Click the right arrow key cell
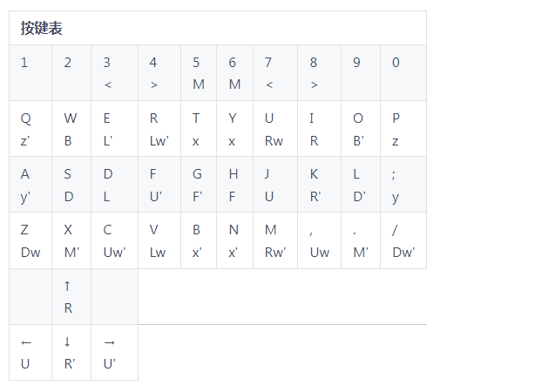Image resolution: width=535 pixels, height=392 pixels. [115, 353]
